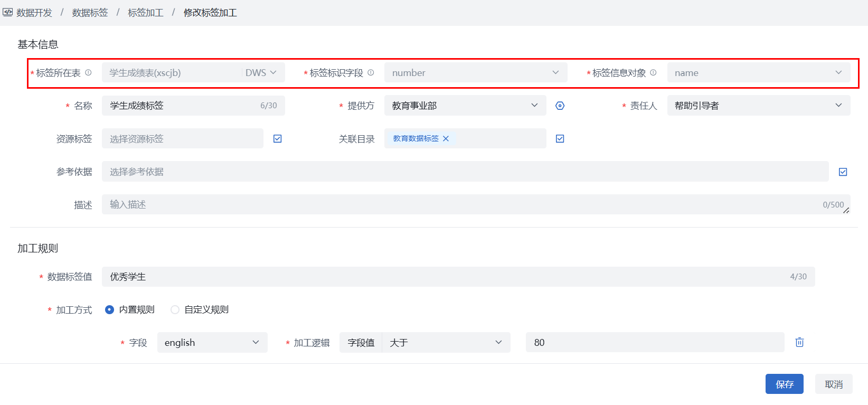The image size is (868, 405).
Task: Open provider settings icon next to 教育事业部
Action: point(560,106)
